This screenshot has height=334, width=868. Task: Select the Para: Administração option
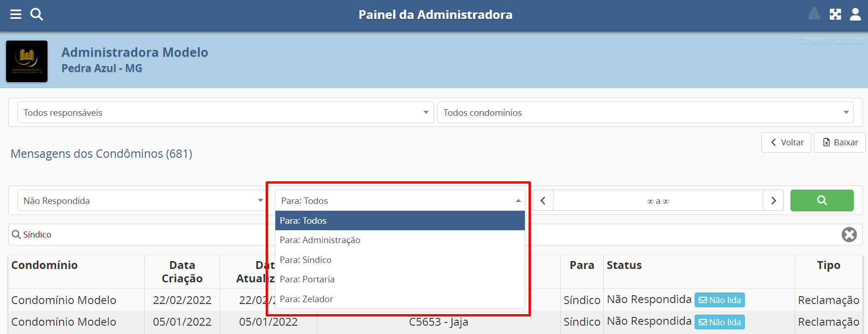point(320,240)
